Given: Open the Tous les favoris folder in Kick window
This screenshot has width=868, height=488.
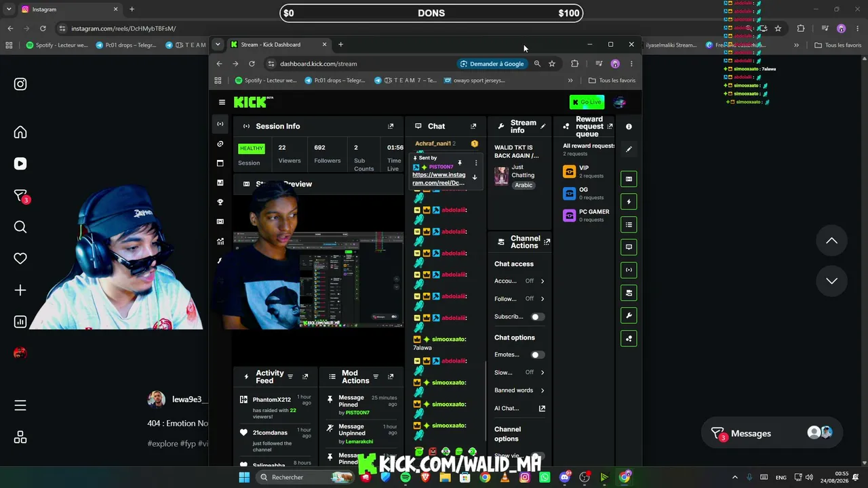Looking at the screenshot, I should pyautogui.click(x=612, y=80).
